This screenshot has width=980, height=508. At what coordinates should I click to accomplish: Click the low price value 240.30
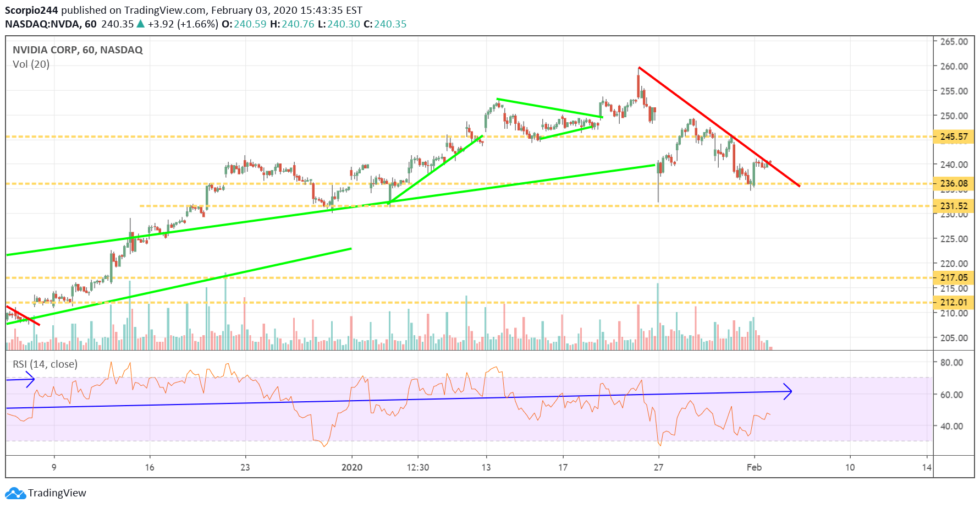344,24
